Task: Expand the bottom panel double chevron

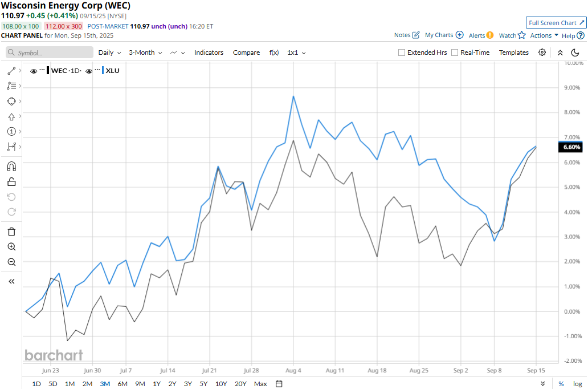Action: click(542, 384)
